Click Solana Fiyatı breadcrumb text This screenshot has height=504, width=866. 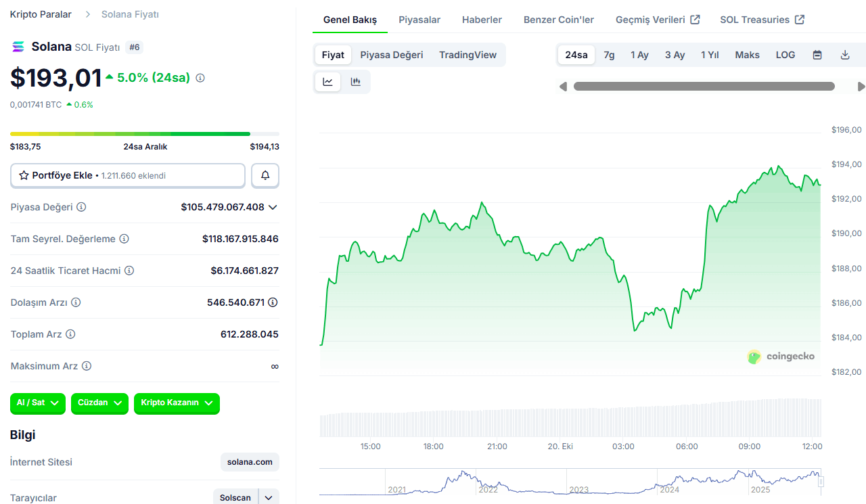point(130,14)
